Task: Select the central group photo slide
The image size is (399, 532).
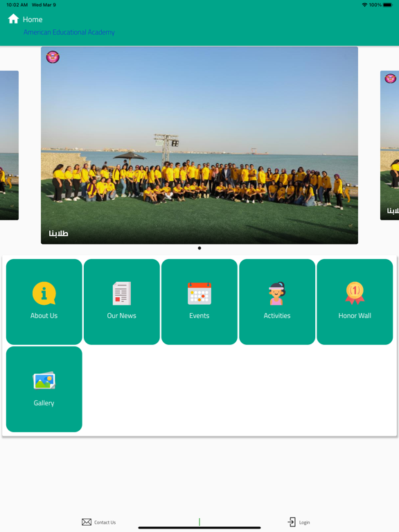Action: 199,145
